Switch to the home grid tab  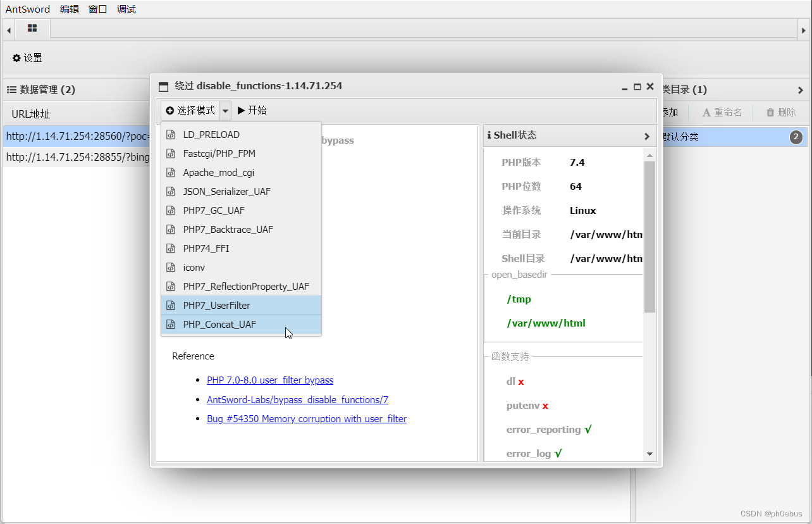pos(32,28)
